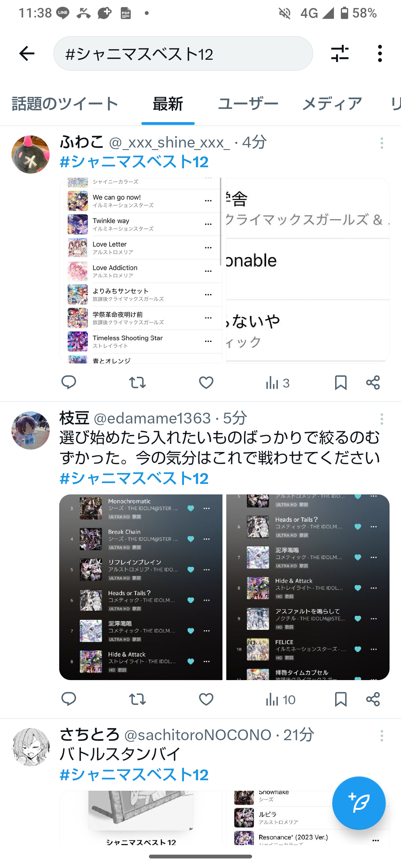This screenshot has width=401, height=868.
Task: Open the top-right overflow menu
Action: 380,54
